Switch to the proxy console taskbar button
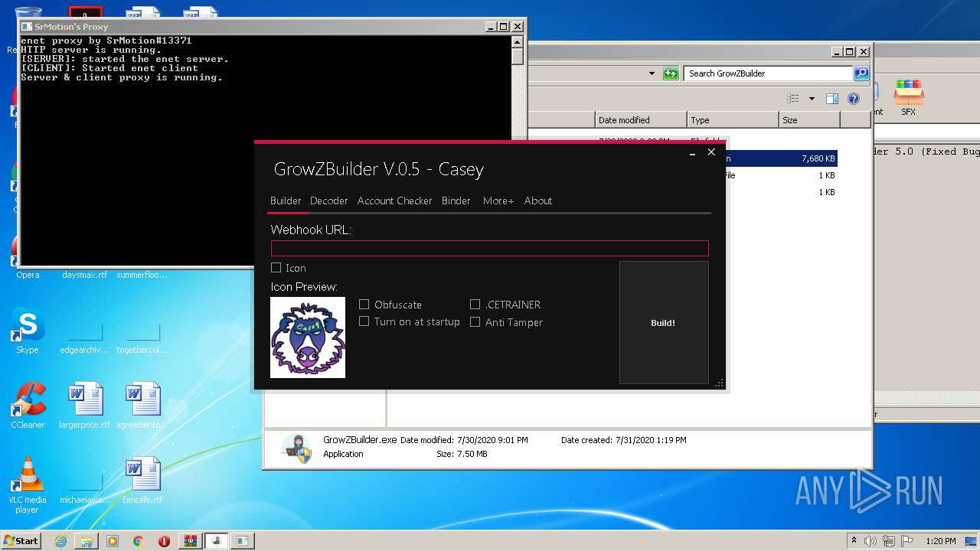This screenshot has width=980, height=551. 243,541
